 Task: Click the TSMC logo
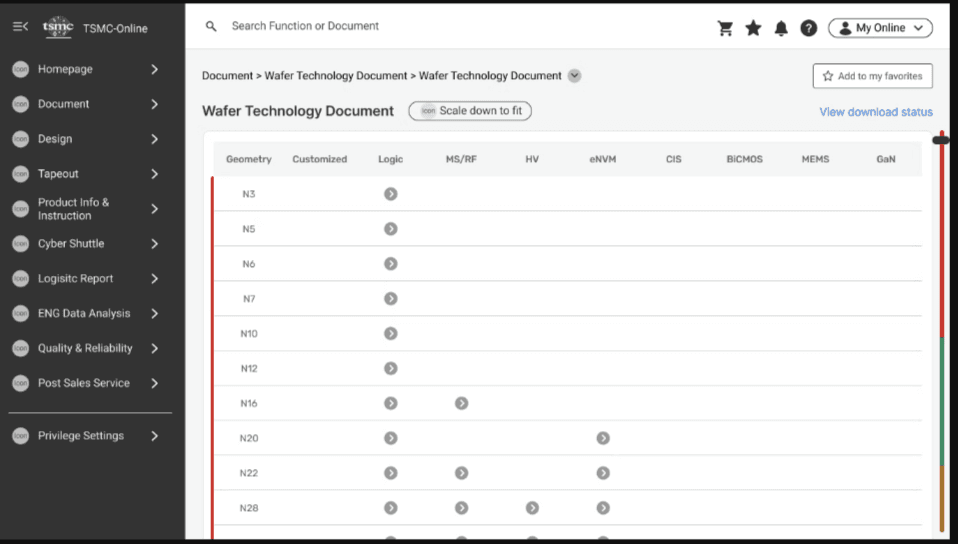58,27
